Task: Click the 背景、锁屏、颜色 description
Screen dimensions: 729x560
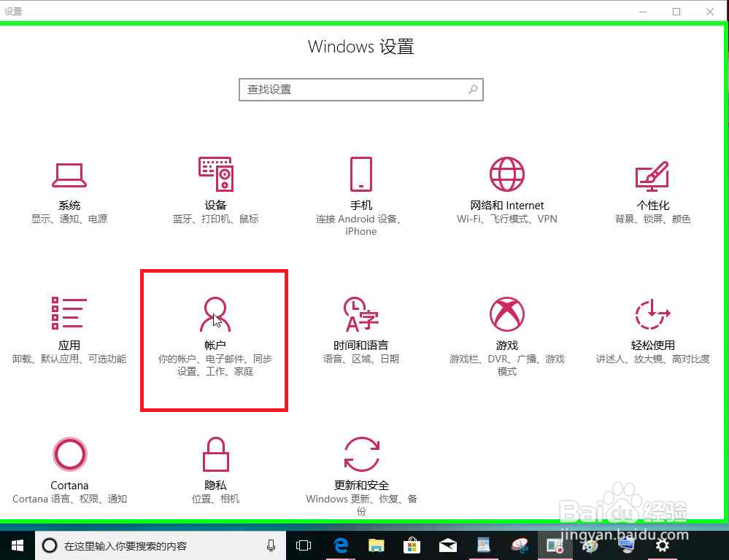Action: (652, 219)
